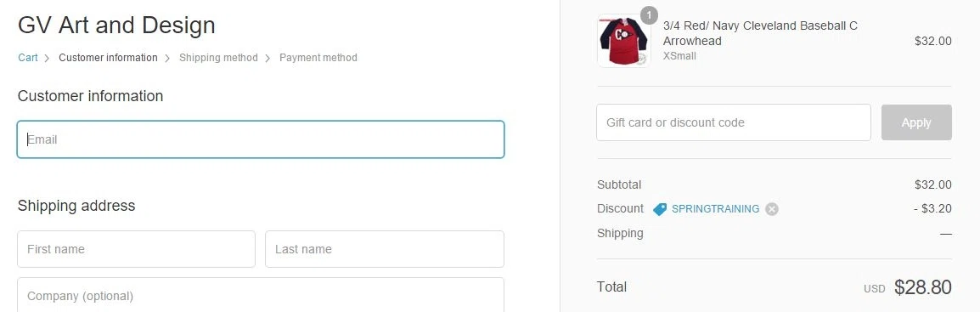The image size is (980, 312).
Task: Click the chevron after Customer information breadcrumb
Action: pos(167,58)
